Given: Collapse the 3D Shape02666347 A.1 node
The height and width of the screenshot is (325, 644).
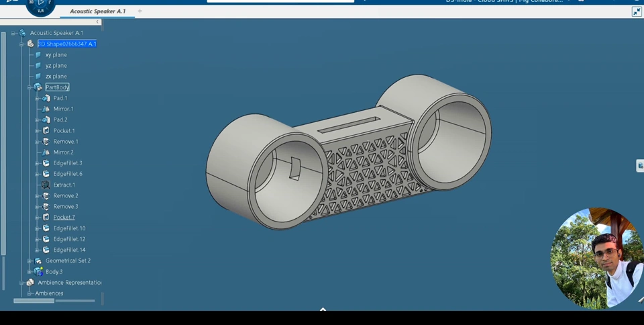Looking at the screenshot, I should 21,44.
